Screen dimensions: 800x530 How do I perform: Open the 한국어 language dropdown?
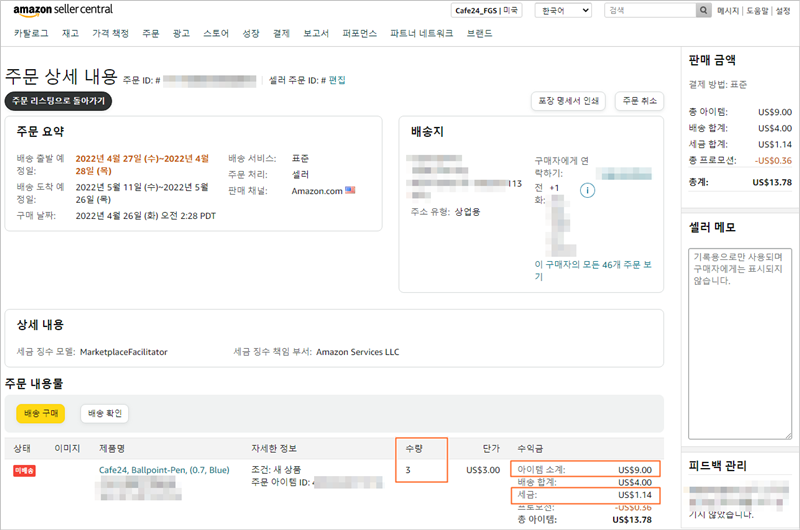coord(563,10)
